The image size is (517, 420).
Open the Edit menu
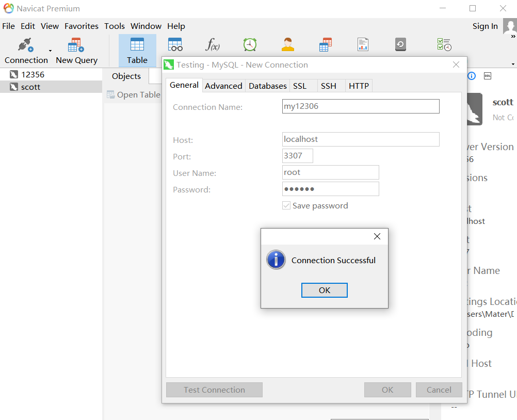coord(28,26)
